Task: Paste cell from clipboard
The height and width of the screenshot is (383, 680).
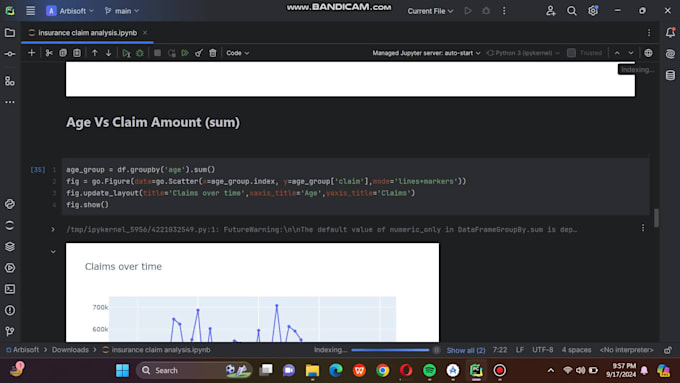Action: [x=77, y=53]
